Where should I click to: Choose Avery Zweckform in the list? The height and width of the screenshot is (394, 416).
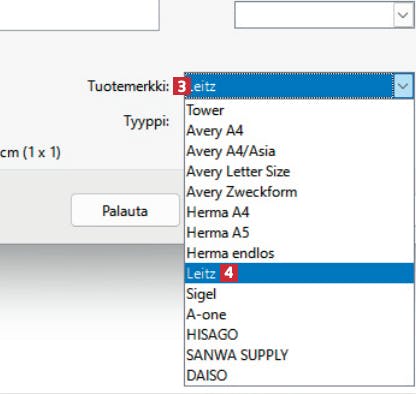pos(299,192)
